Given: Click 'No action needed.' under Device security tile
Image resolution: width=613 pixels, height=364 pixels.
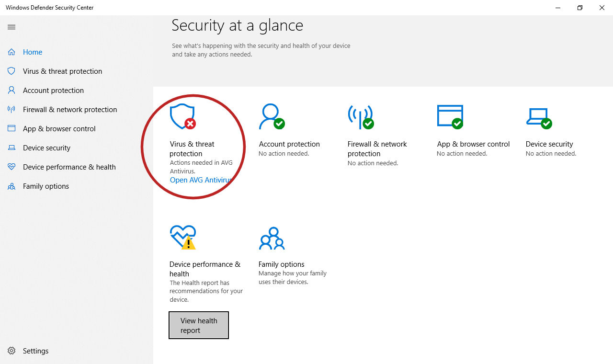Looking at the screenshot, I should [x=551, y=153].
